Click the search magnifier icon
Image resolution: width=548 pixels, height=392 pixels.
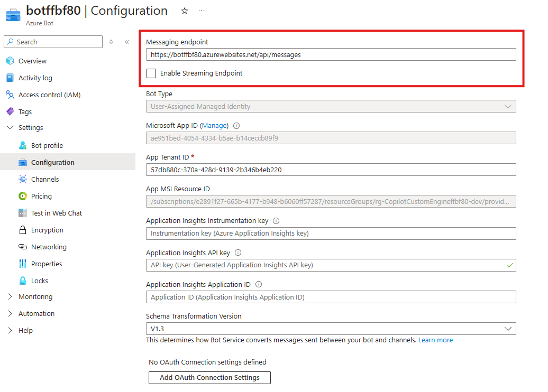tap(11, 42)
